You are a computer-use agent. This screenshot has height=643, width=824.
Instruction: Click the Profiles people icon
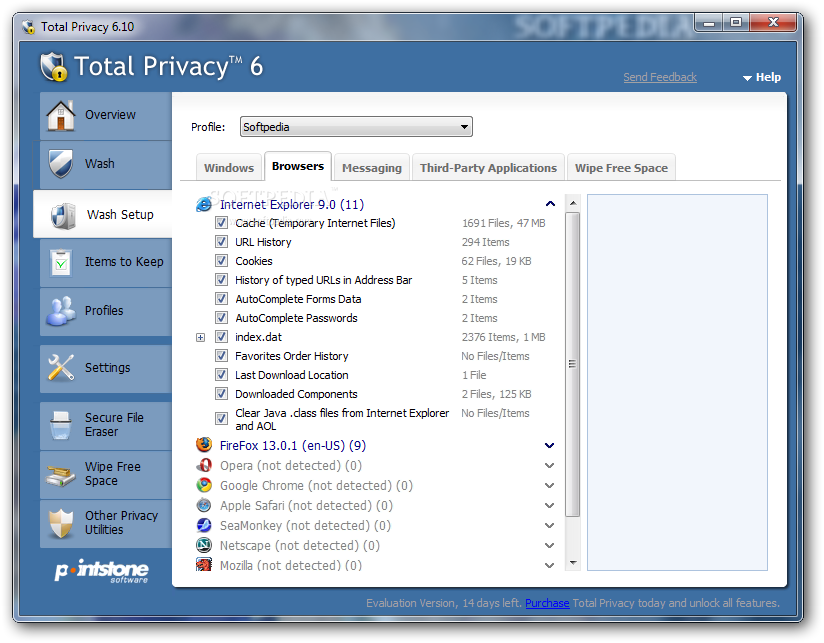[x=60, y=311]
